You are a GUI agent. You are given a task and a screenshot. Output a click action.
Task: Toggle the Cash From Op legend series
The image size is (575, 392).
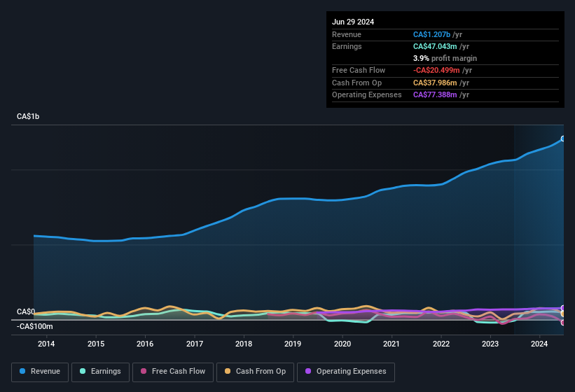point(255,372)
